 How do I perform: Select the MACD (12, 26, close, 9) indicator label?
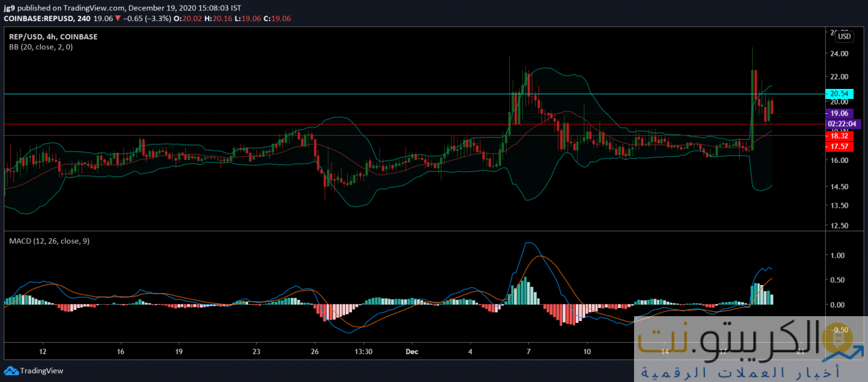49,241
